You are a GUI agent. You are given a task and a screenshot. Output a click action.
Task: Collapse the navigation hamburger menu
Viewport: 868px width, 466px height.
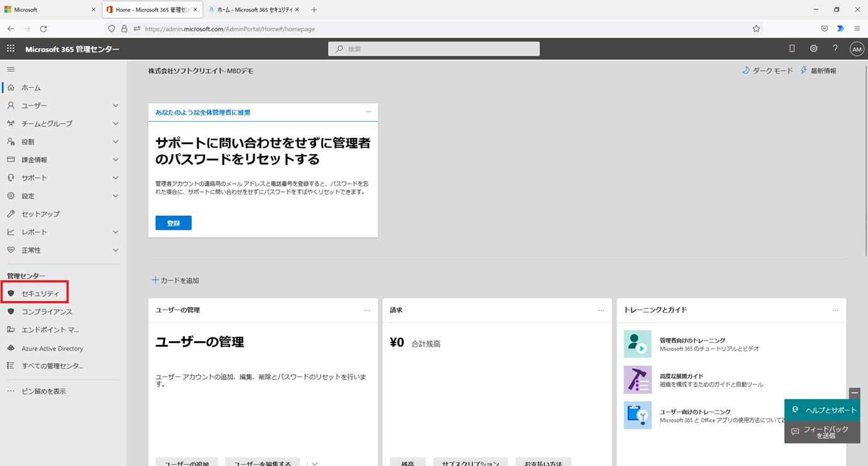point(11,70)
